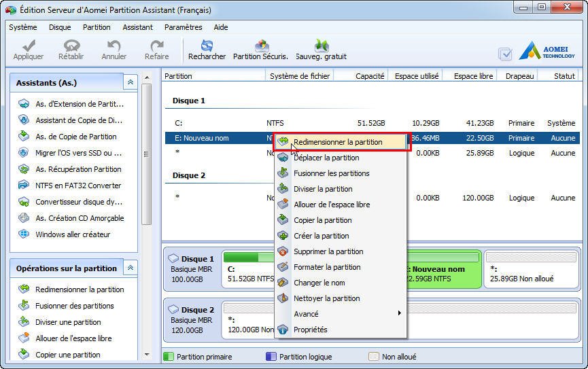588x369 pixels.
Task: Click sidebar Allouer de l'espace libre icon
Action: tap(24, 338)
